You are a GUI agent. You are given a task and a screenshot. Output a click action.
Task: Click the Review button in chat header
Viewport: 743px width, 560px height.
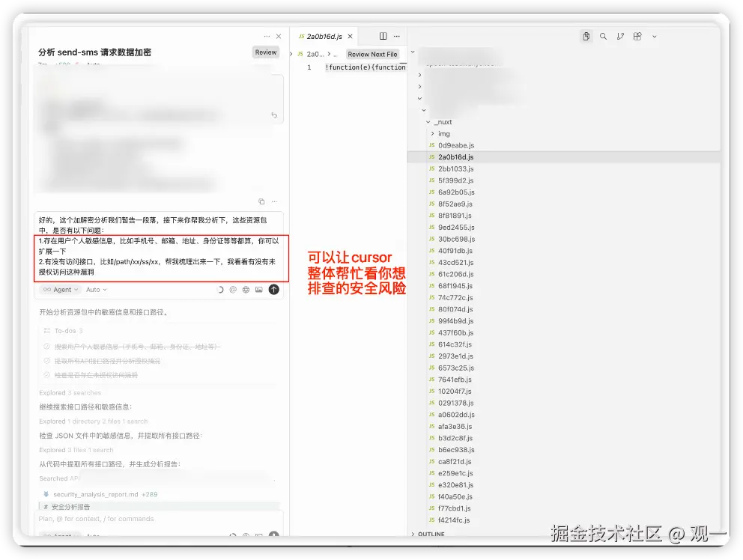pyautogui.click(x=266, y=52)
